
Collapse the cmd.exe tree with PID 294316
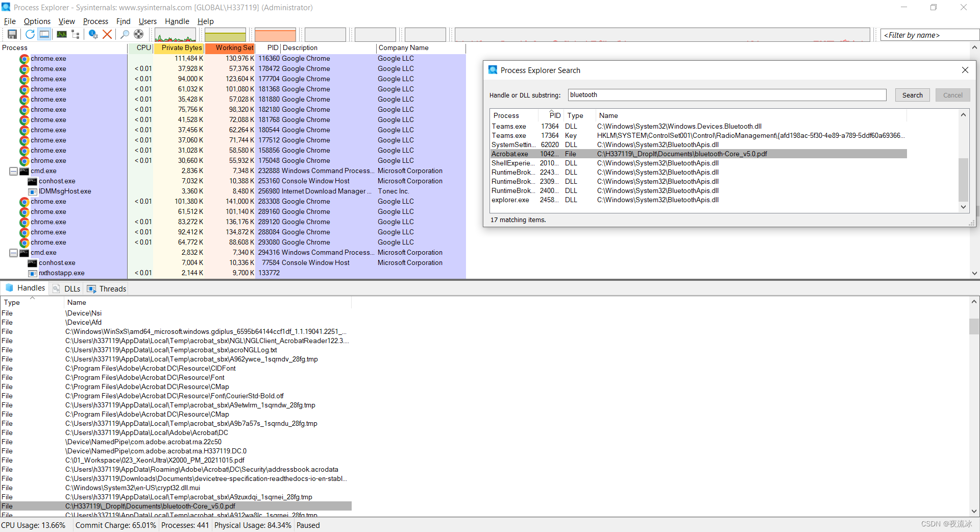tap(13, 253)
